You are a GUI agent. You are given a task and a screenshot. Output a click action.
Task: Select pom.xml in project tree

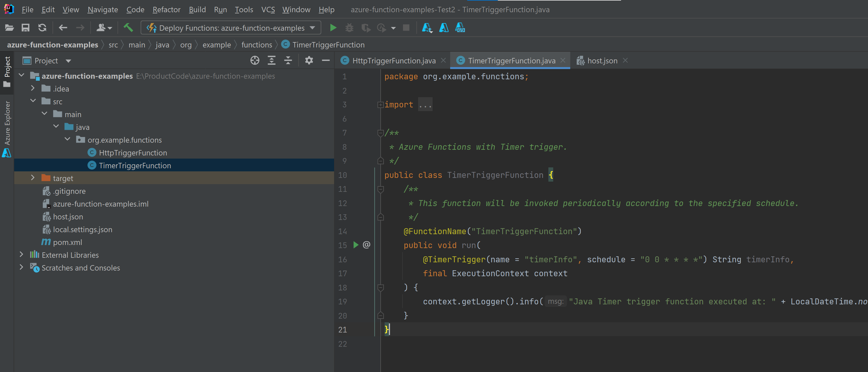point(67,242)
